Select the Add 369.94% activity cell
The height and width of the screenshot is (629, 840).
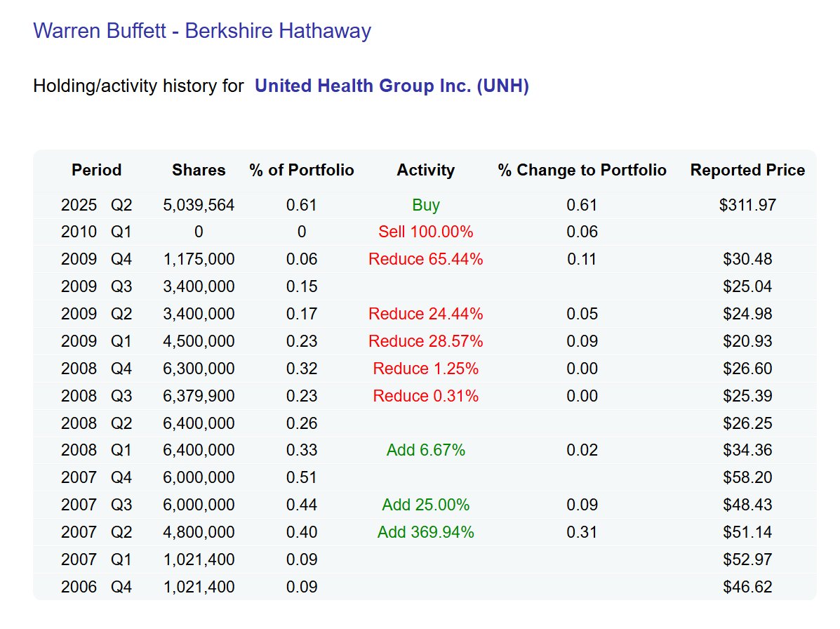pyautogui.click(x=426, y=532)
